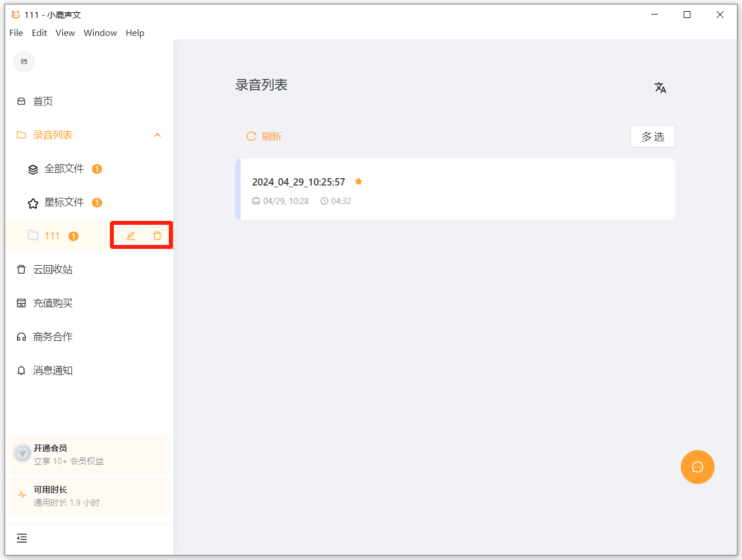Click the medal icon in 开通会员 card
742x560 pixels.
tap(22, 452)
